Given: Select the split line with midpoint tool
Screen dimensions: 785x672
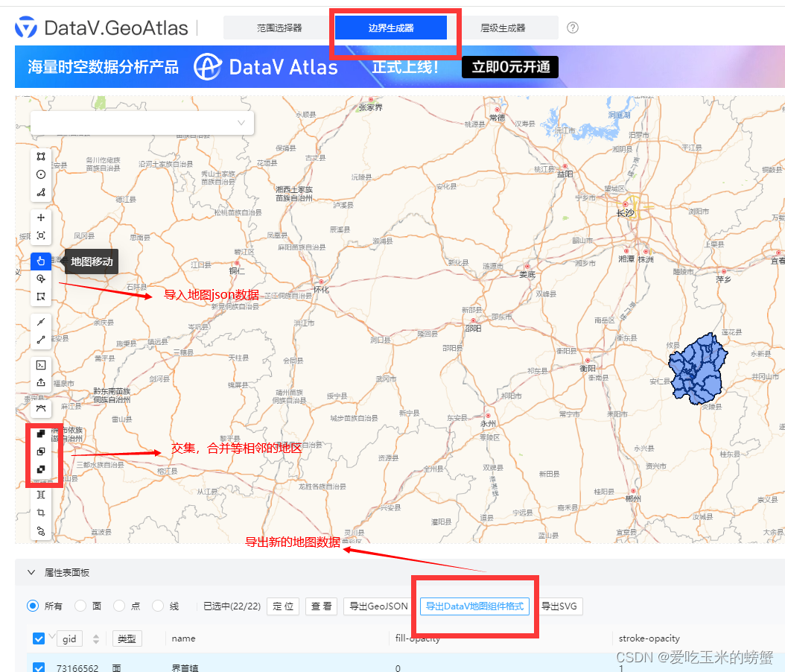Looking at the screenshot, I should click(x=41, y=322).
